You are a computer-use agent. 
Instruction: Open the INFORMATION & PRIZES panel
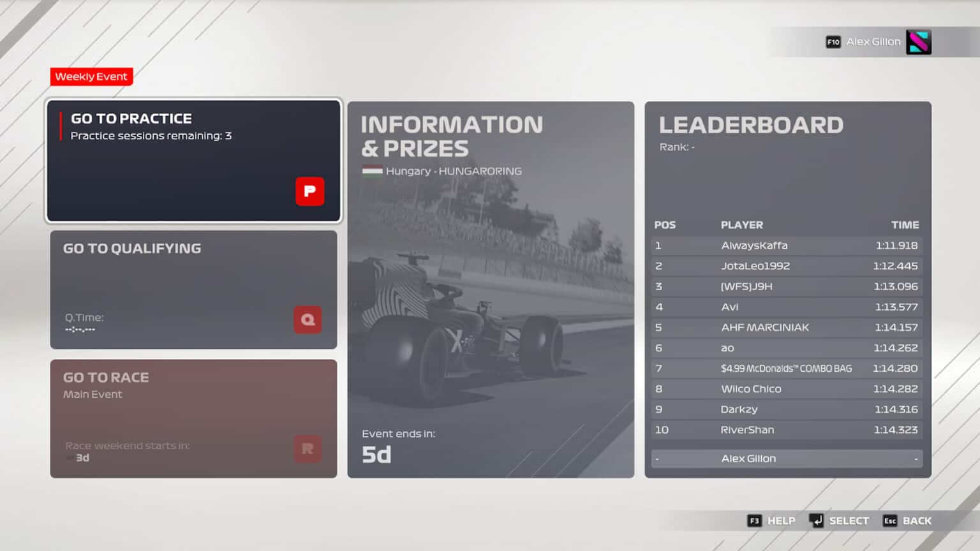(491, 287)
